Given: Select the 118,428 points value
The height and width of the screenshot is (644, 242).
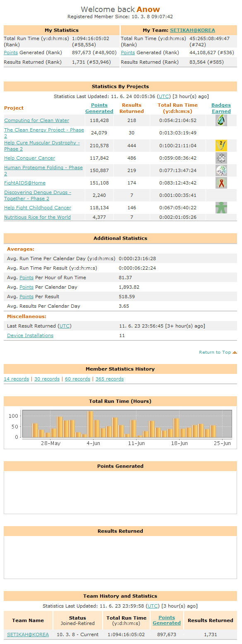Looking at the screenshot, I should [99, 120].
